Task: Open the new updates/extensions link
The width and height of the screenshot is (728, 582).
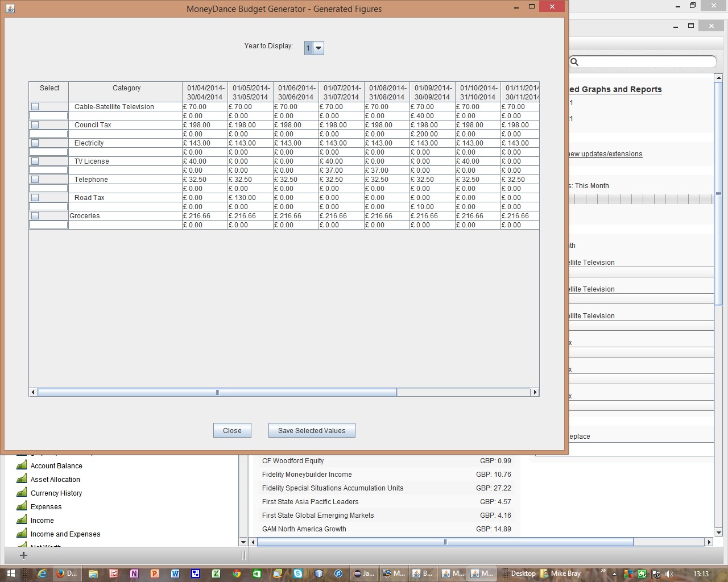Action: [605, 154]
